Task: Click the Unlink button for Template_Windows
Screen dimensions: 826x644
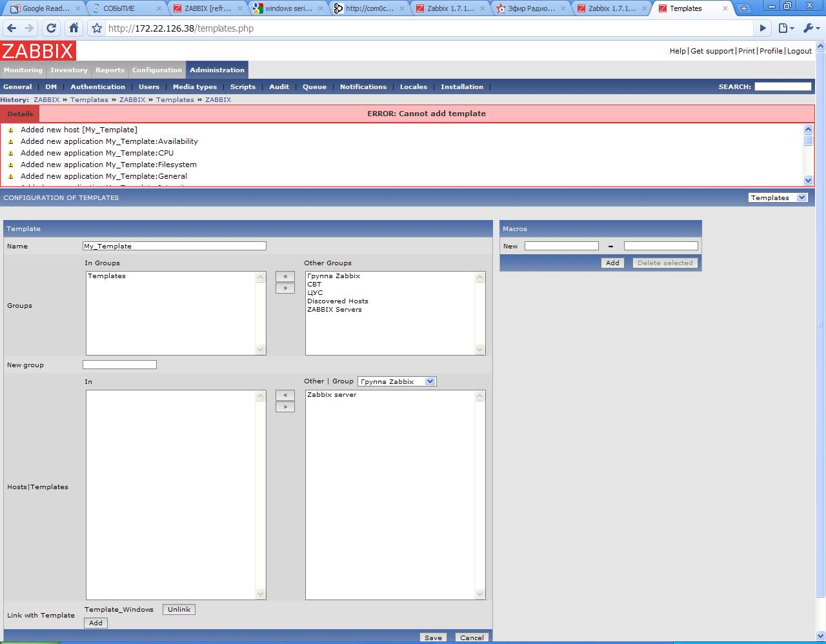Action: pyautogui.click(x=179, y=609)
